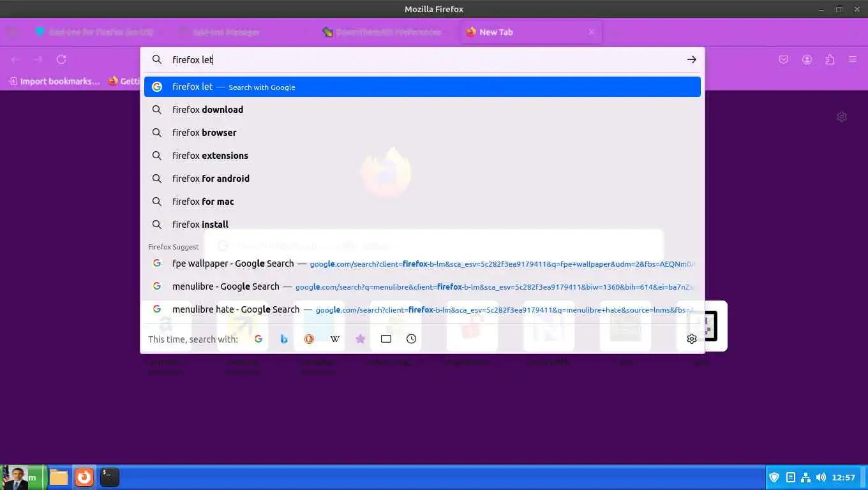Screen dimensions: 868x490
Task: Choose suggestion 'firefox install'
Action: click(423, 225)
